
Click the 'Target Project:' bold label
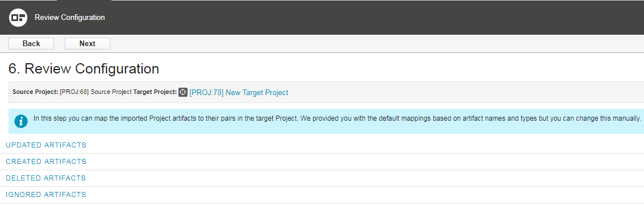coord(155,92)
